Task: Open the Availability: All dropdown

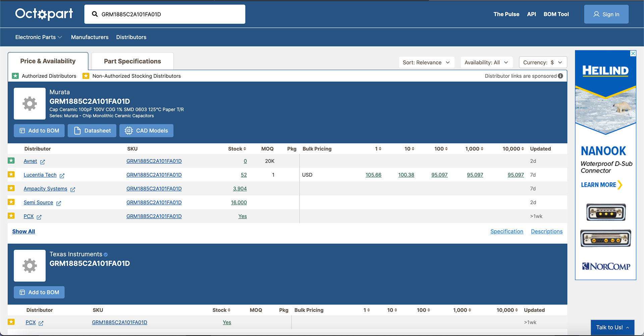Action: pyautogui.click(x=486, y=62)
